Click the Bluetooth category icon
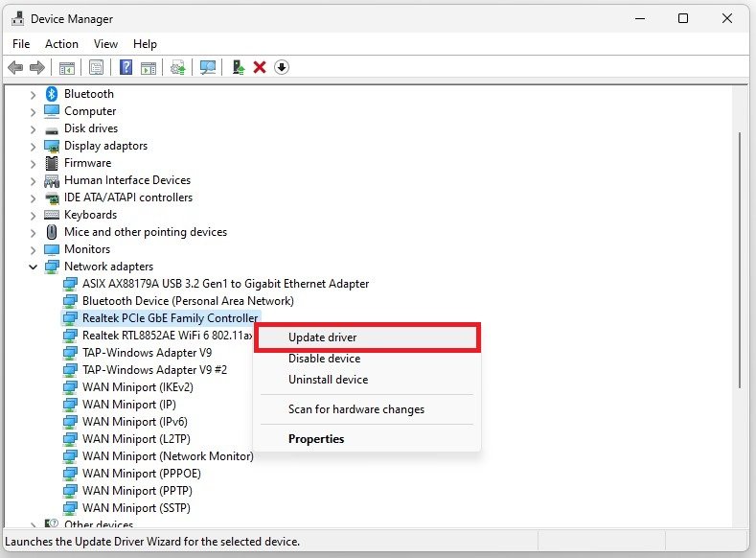Viewport: 756px width, 558px height. [x=52, y=94]
